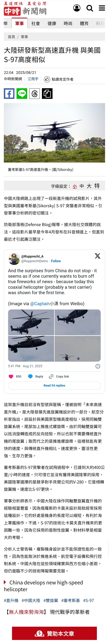The height and width of the screenshot is (644, 109).
Task: Share article on Facebook
Action: 9,94
